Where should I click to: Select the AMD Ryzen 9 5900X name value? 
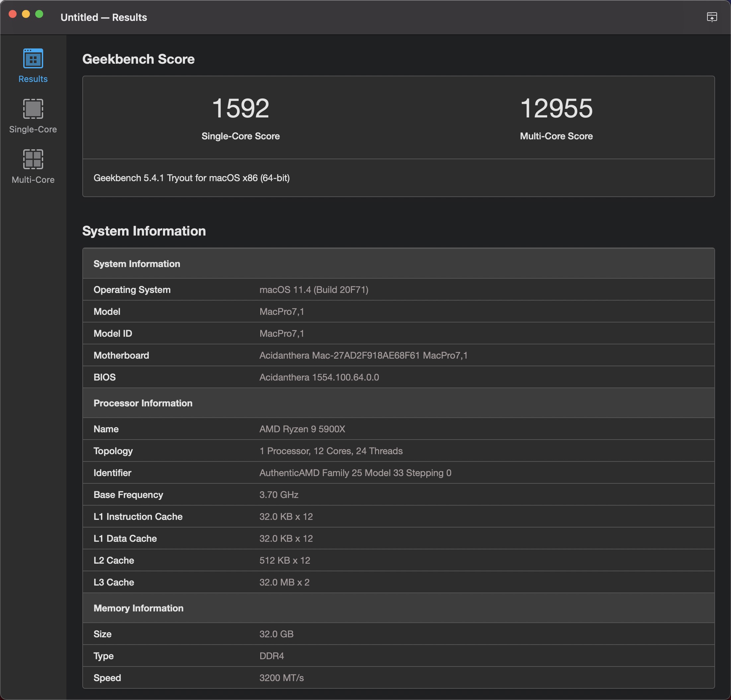[x=302, y=429]
